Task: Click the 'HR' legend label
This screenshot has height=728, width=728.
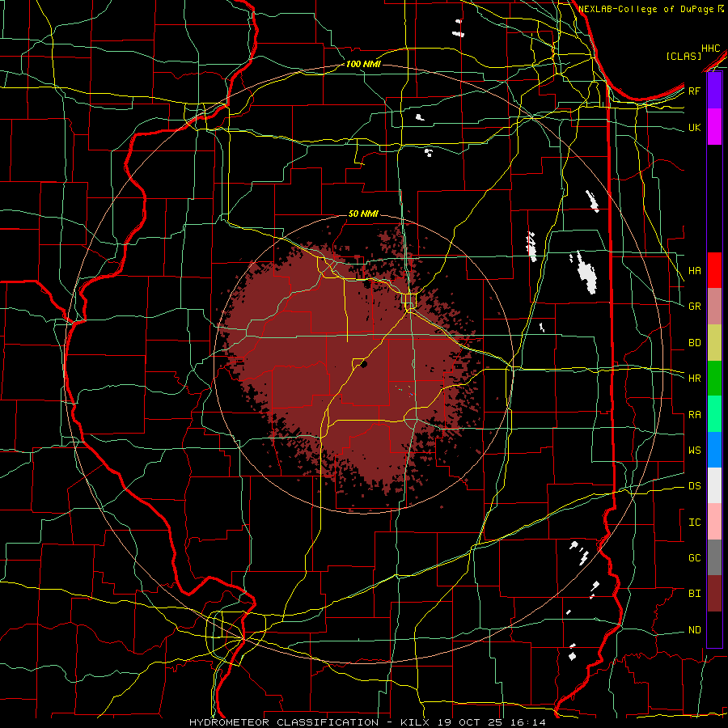Action: click(694, 379)
